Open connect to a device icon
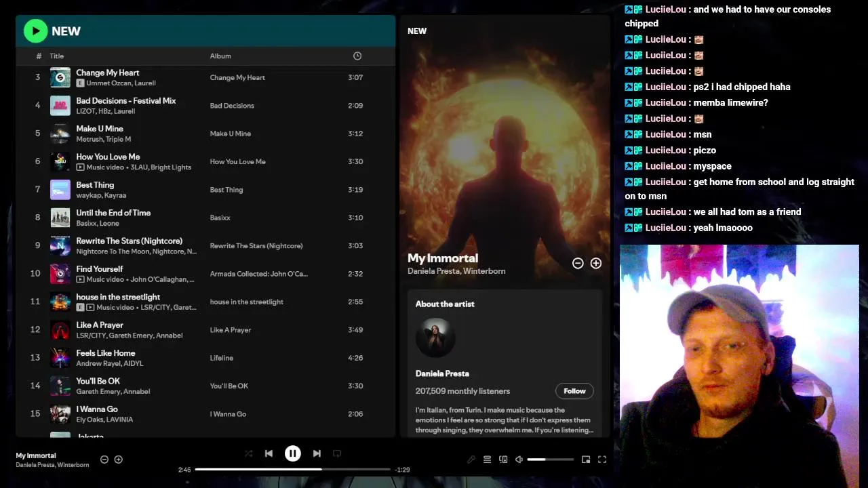The height and width of the screenshot is (488, 868). tap(503, 460)
